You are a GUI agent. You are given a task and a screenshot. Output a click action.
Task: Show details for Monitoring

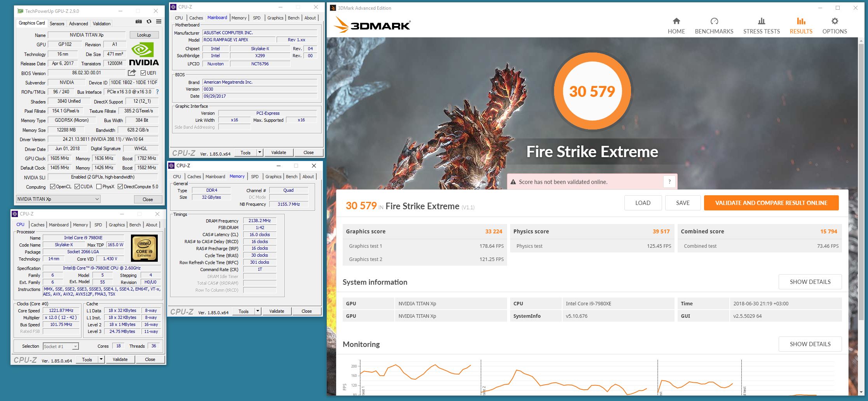click(810, 344)
